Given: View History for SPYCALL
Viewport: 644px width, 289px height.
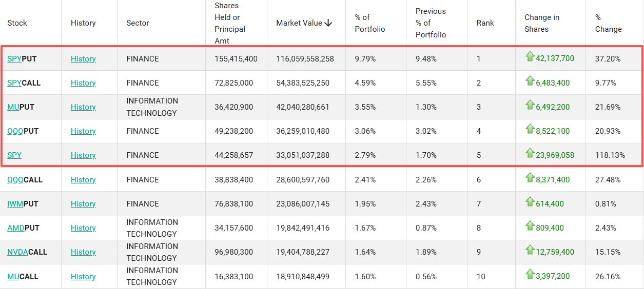Looking at the screenshot, I should (x=83, y=83).
